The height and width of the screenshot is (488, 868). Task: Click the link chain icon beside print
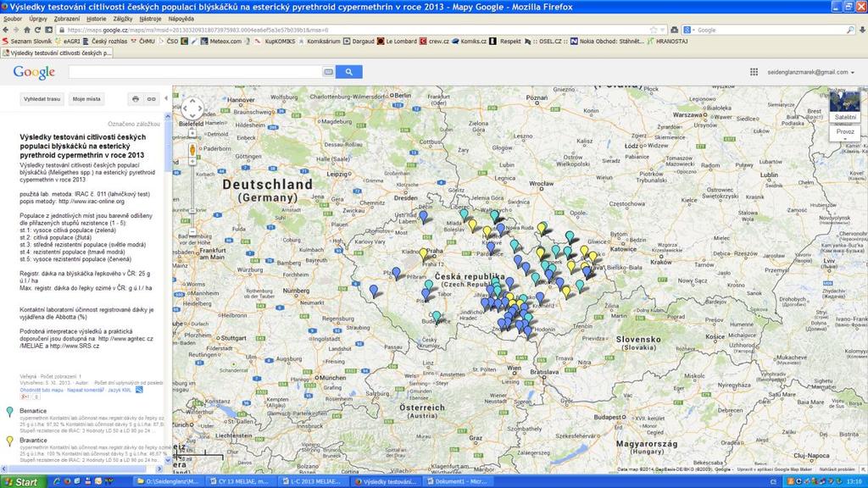151,99
